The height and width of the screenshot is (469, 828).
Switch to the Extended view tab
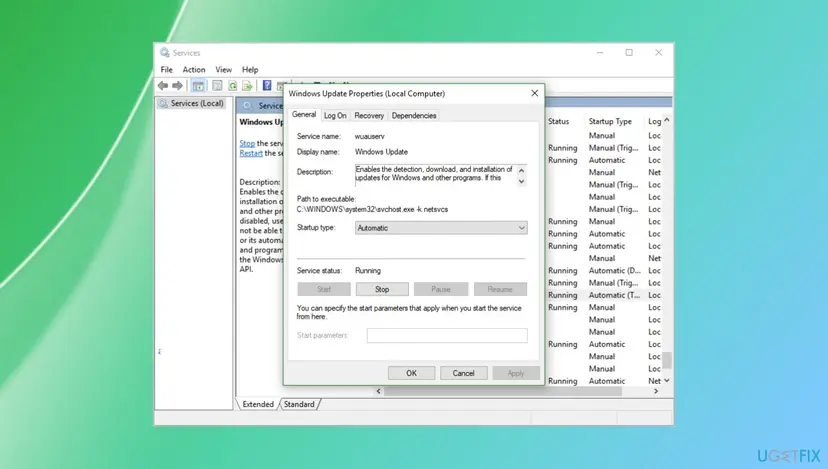pyautogui.click(x=258, y=404)
